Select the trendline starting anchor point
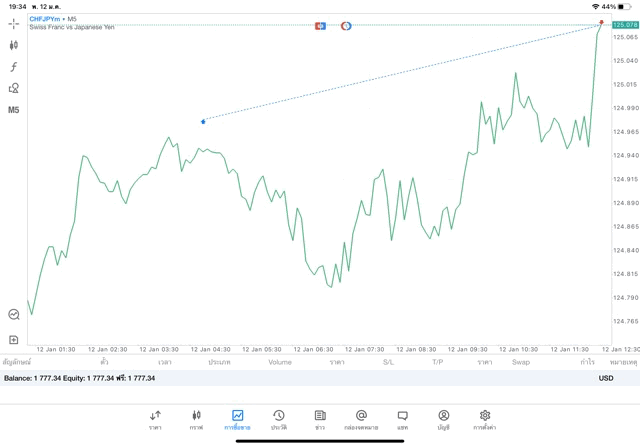 click(203, 121)
